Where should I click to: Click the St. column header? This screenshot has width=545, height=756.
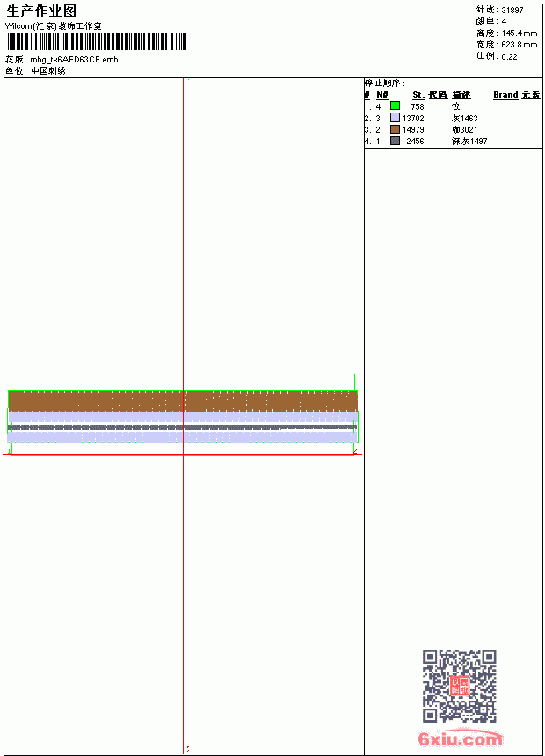[418, 95]
